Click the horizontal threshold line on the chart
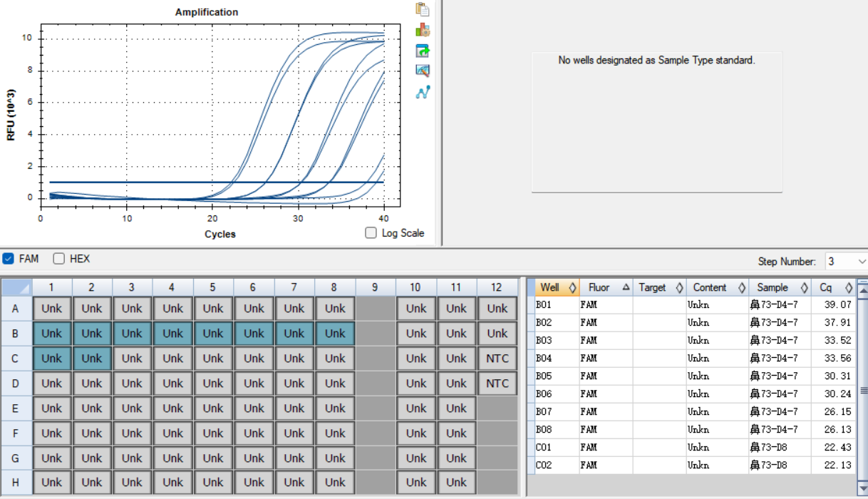868x499 pixels. click(217, 182)
